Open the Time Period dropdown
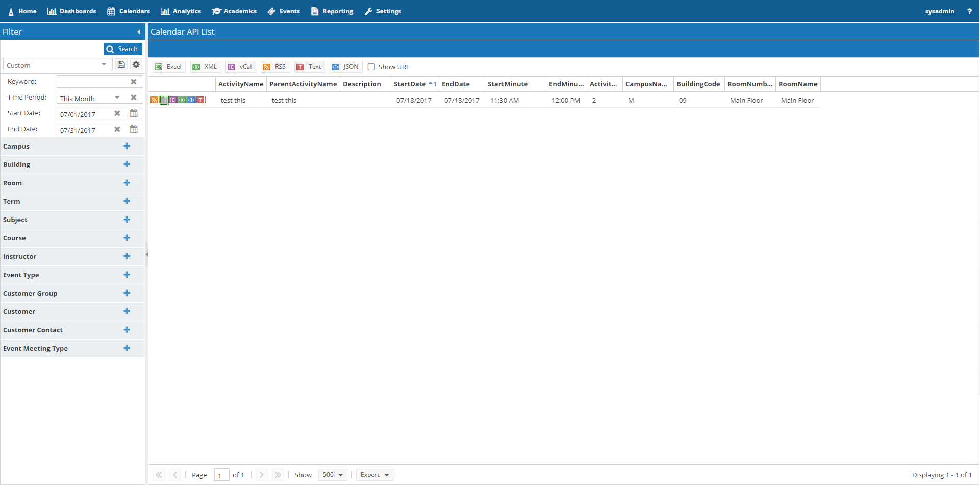 [x=117, y=98]
